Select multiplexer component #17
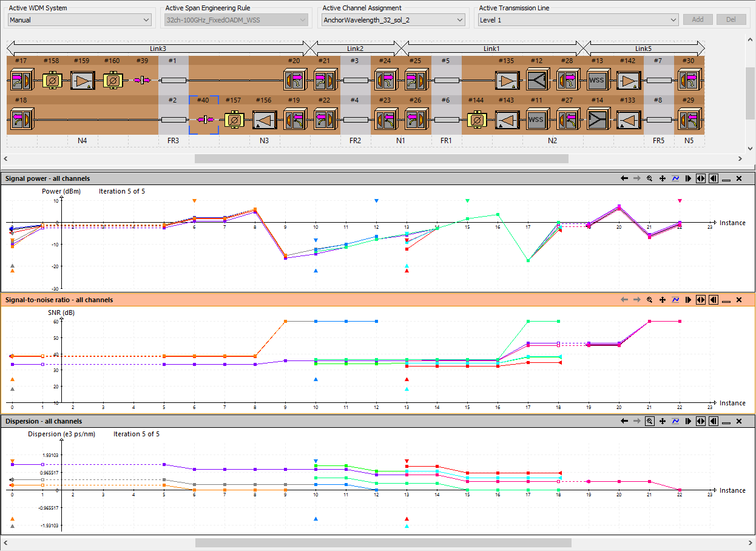 click(21, 80)
